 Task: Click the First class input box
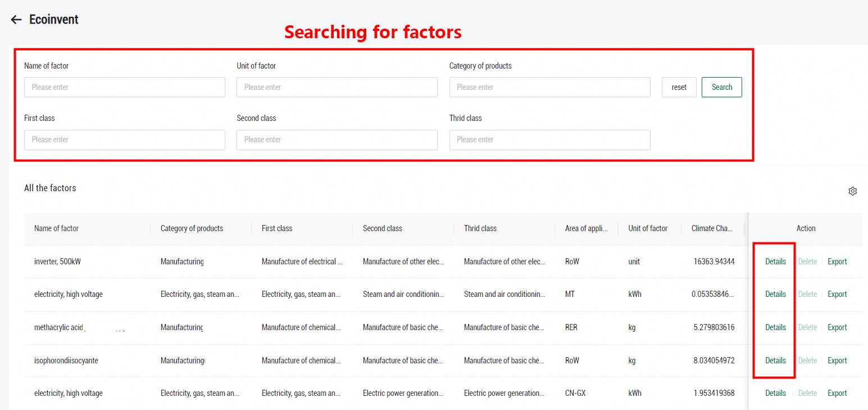[124, 139]
